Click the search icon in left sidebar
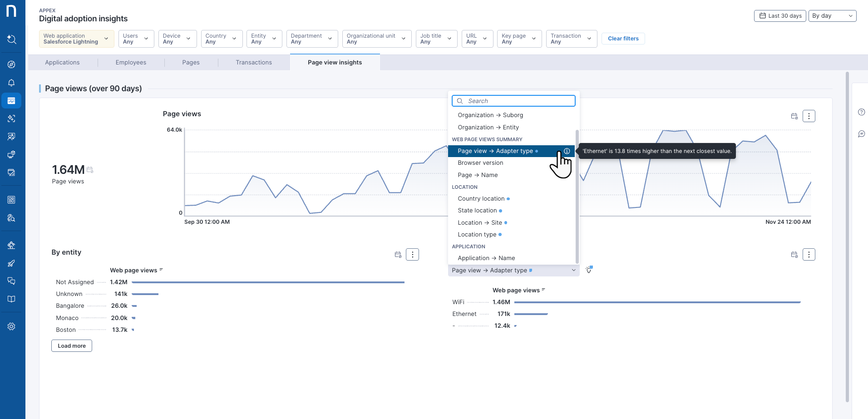Image resolution: width=868 pixels, height=419 pixels. (12, 39)
